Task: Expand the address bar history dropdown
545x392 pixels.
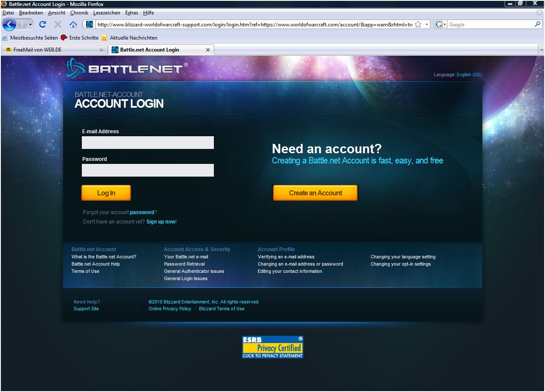Action: [x=427, y=25]
